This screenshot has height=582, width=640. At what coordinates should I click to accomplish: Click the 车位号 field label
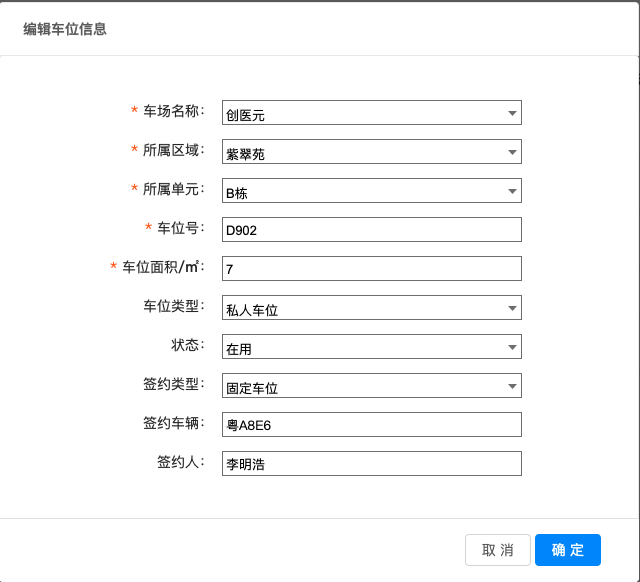(x=181, y=228)
